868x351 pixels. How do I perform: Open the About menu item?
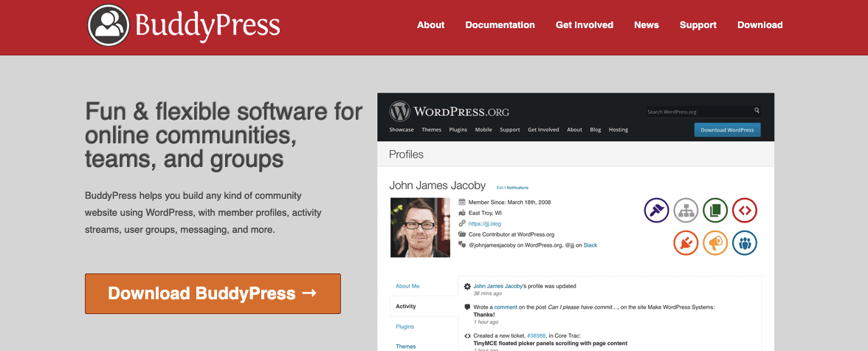[431, 25]
